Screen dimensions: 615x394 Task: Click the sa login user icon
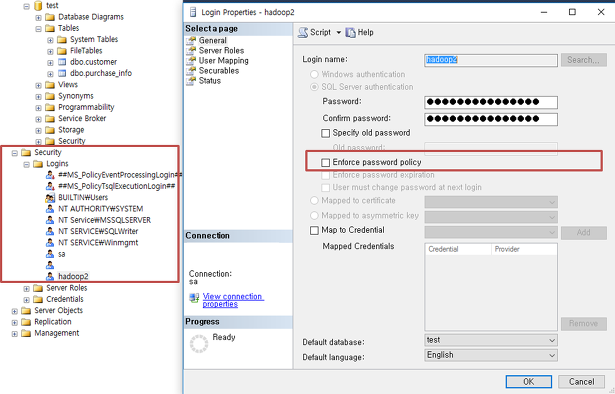[50, 254]
